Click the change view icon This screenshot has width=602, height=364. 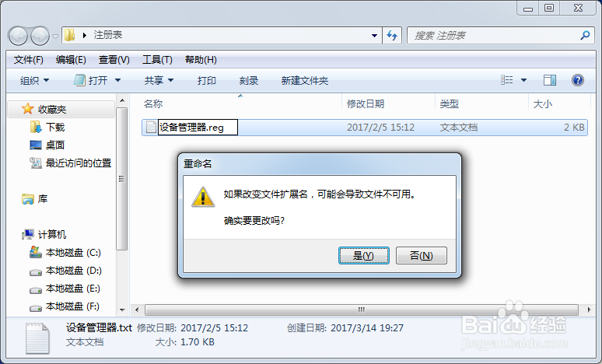[507, 80]
